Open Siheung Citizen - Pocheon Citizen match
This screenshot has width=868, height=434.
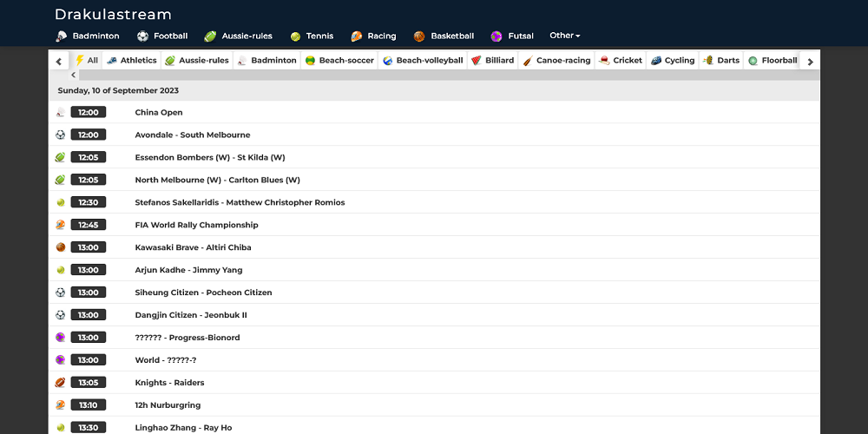(x=204, y=293)
